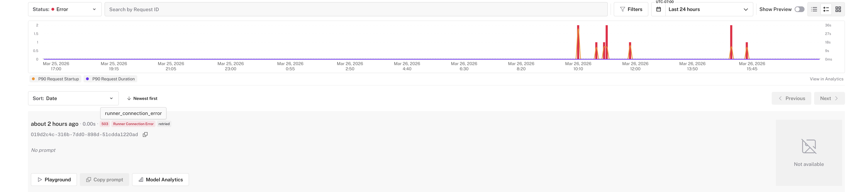Click the Next pagination button

829,98
